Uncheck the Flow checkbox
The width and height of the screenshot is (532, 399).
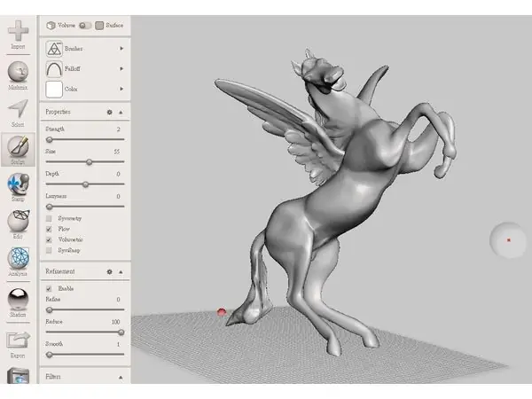coord(49,229)
